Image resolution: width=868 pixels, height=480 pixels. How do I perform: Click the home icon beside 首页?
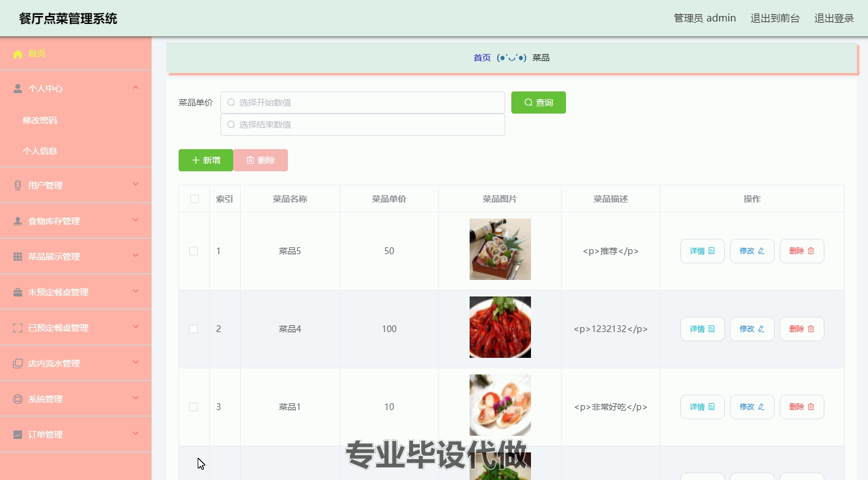[18, 54]
